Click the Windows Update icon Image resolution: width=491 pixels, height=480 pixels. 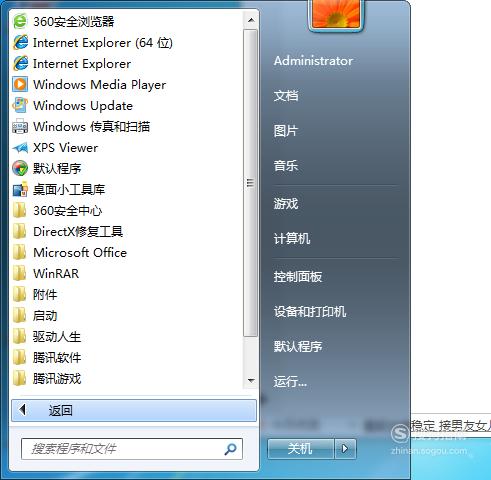click(x=20, y=105)
